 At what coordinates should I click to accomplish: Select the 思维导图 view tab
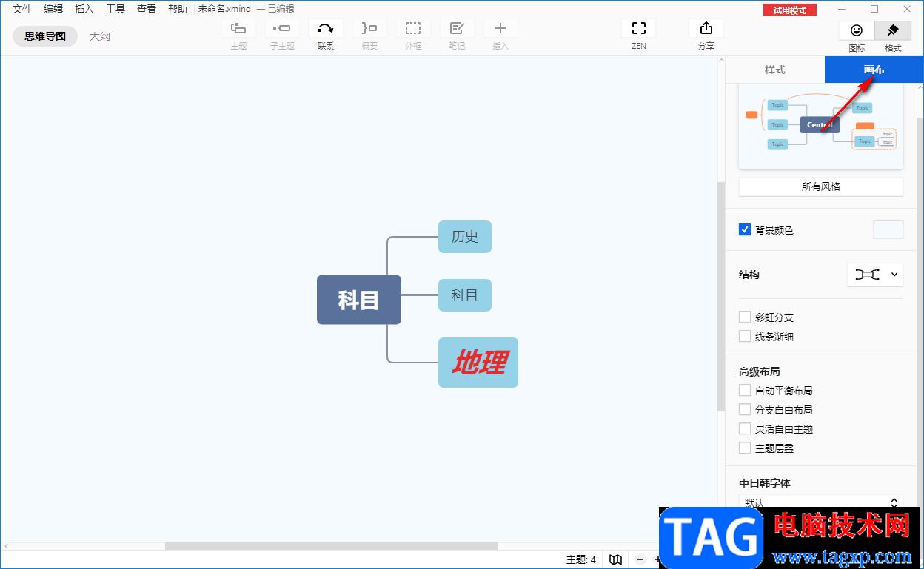tap(45, 36)
